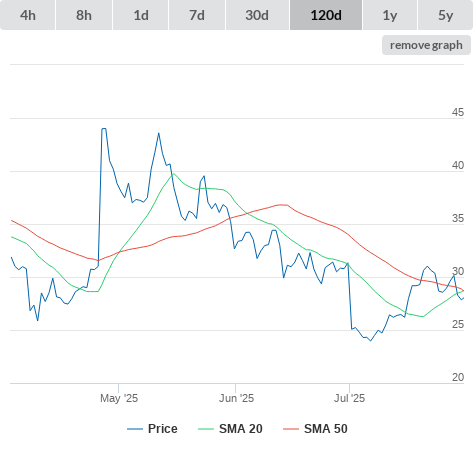Click the 20 price axis label
474x455 pixels.
458,377
